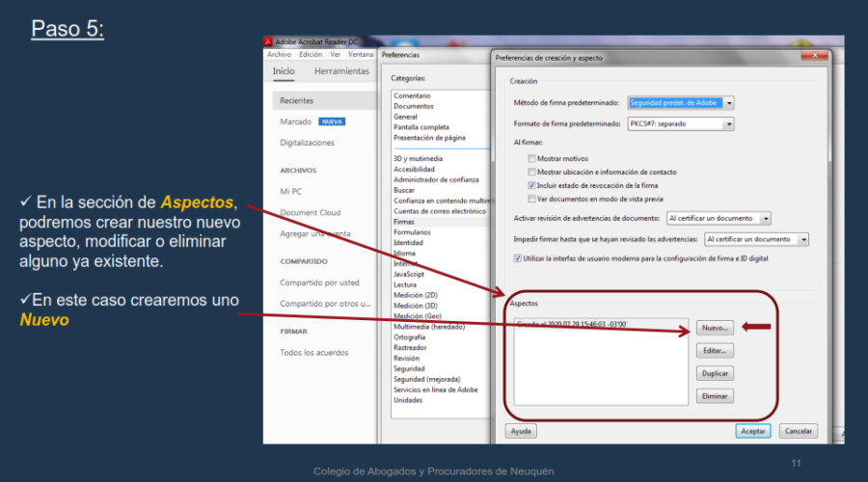Enable the Mostrar motivos checkbox

pyautogui.click(x=531, y=159)
